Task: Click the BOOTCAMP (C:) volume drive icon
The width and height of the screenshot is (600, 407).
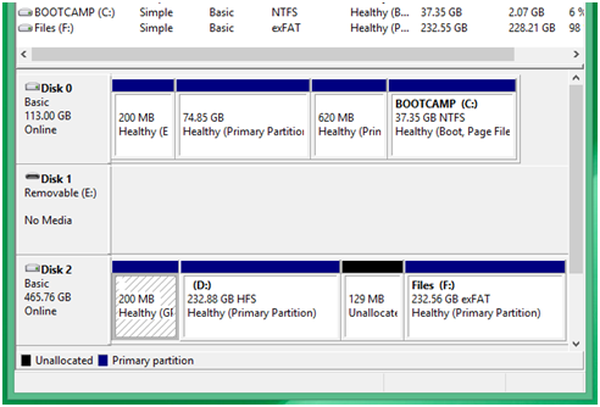Action: click(x=25, y=14)
